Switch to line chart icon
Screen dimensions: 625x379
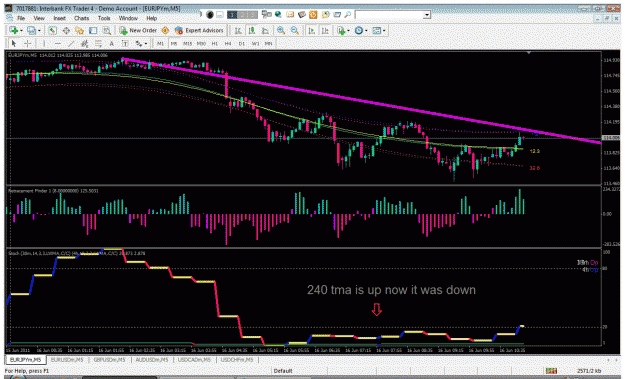[x=265, y=30]
